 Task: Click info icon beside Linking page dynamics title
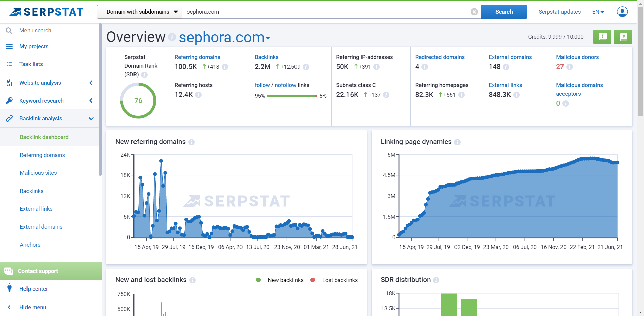coord(457,142)
